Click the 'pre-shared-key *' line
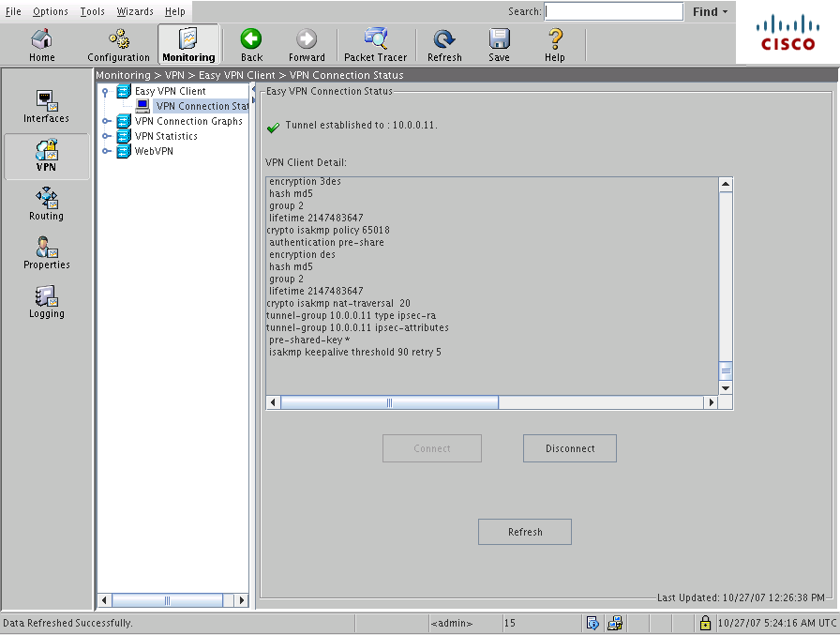This screenshot has height=635, width=840. tap(309, 340)
